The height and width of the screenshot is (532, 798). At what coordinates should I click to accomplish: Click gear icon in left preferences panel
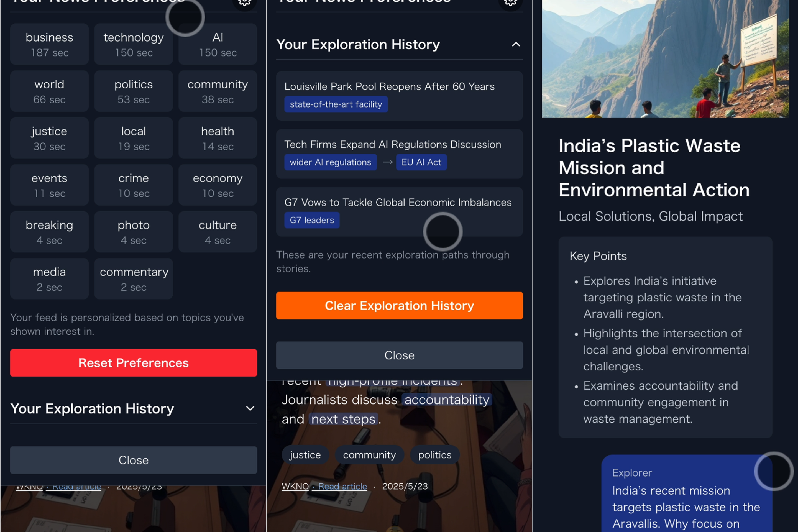(244, 3)
